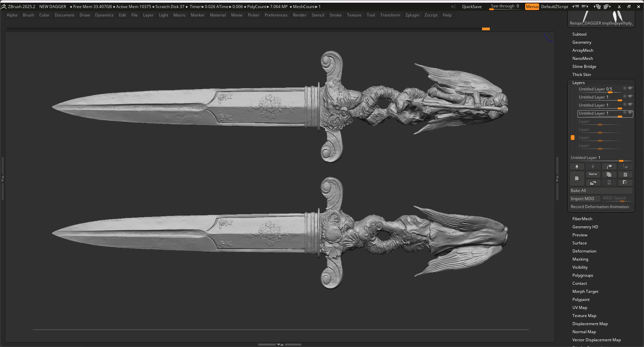
Task: Toggle the orange Menus button
Action: point(532,7)
